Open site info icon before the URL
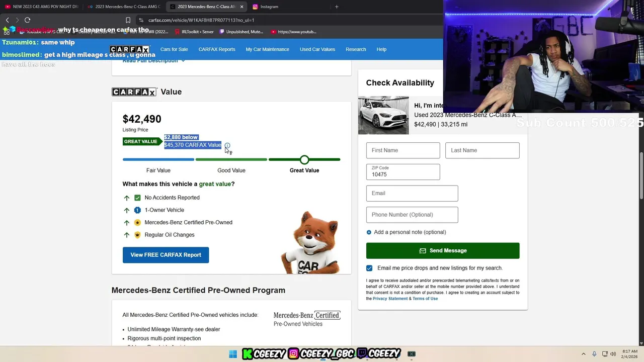The image size is (644, 362). (x=141, y=20)
